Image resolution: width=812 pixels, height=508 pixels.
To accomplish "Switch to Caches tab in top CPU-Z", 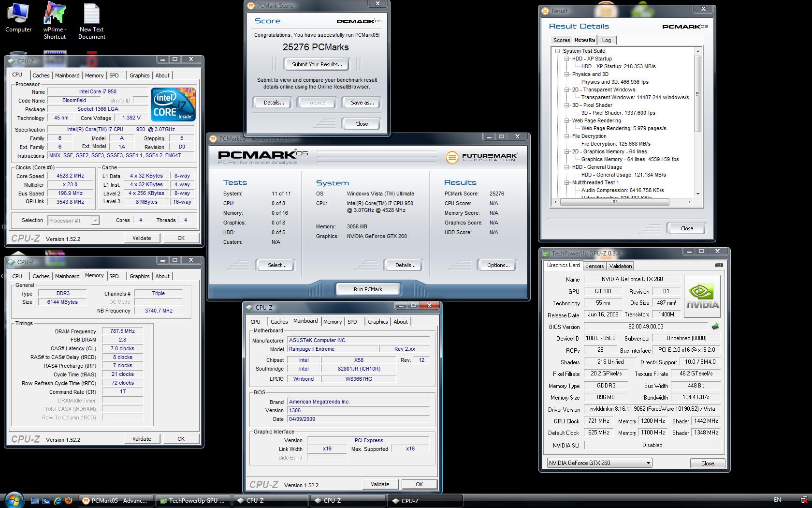I will (41, 75).
